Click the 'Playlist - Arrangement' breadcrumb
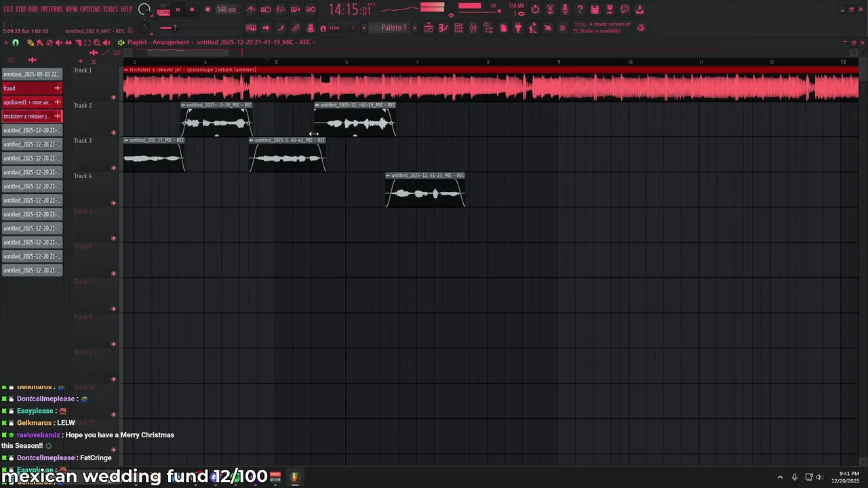Viewport: 868px width, 488px height. (158, 42)
